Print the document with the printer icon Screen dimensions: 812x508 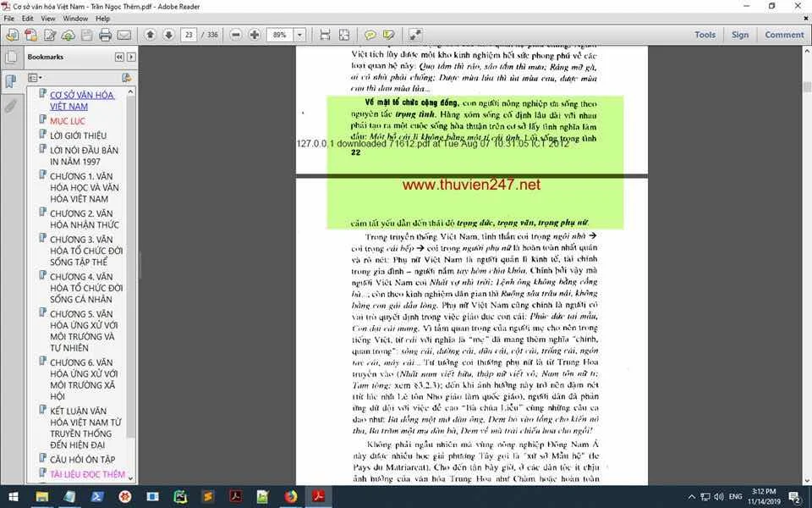point(105,35)
